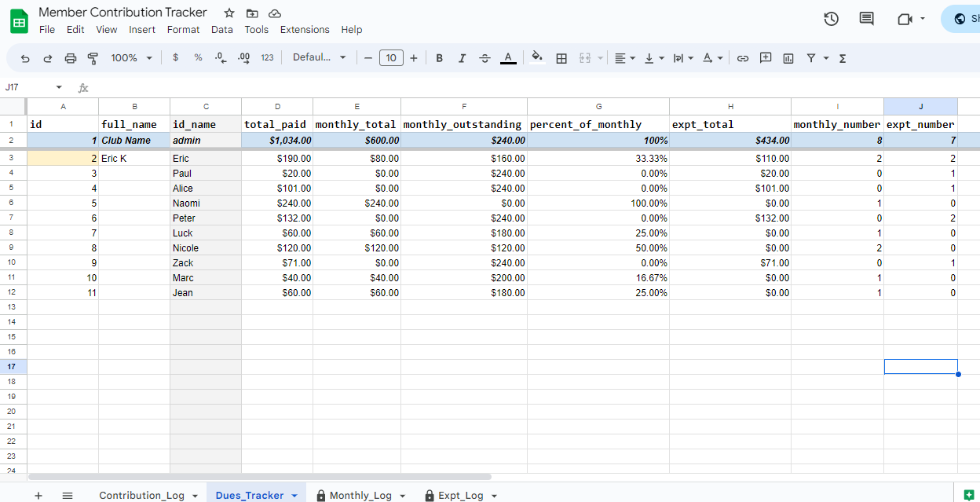Open the fill color picker
This screenshot has height=502, width=980.
coord(537,57)
